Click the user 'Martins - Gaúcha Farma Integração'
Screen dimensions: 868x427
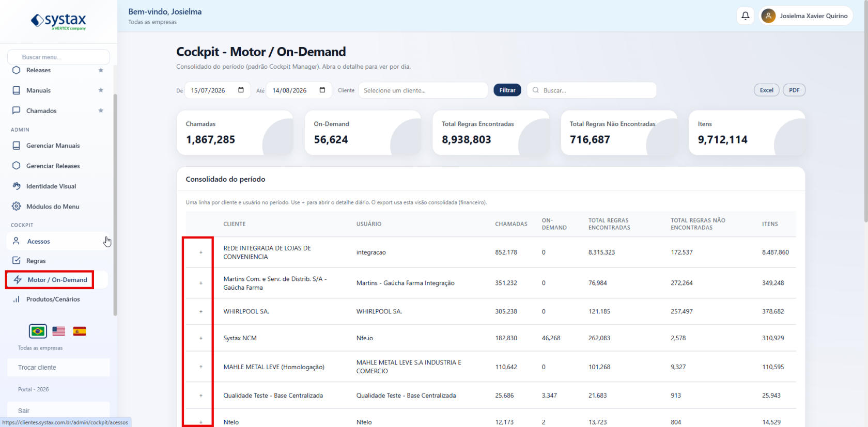click(406, 283)
